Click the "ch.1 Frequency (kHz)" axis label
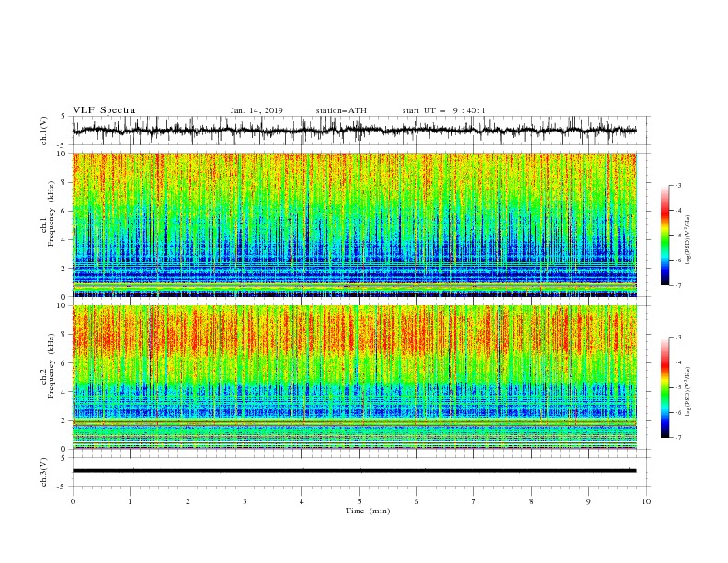This screenshot has width=728, height=563. click(48, 213)
